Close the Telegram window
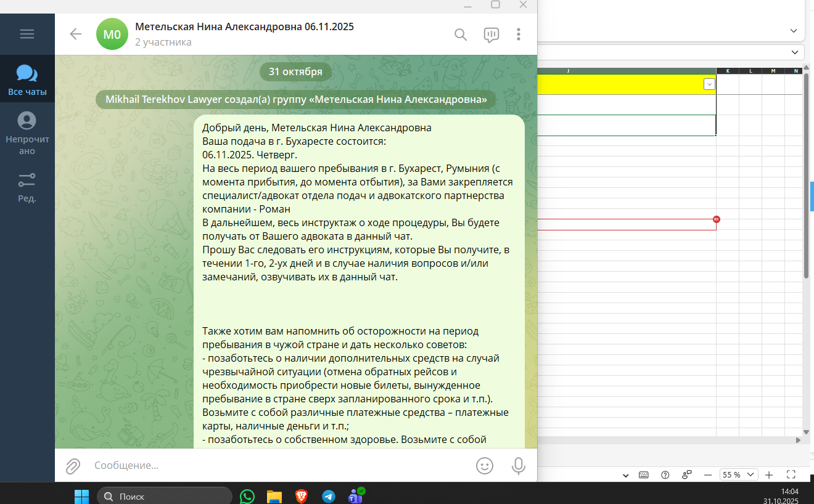 pyautogui.click(x=523, y=5)
